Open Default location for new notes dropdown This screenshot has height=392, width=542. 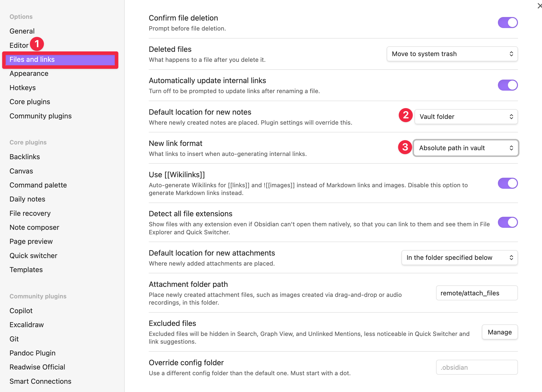point(466,117)
